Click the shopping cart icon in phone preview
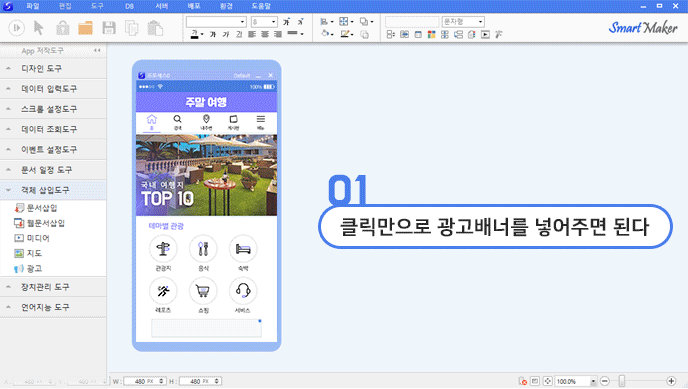 click(203, 291)
